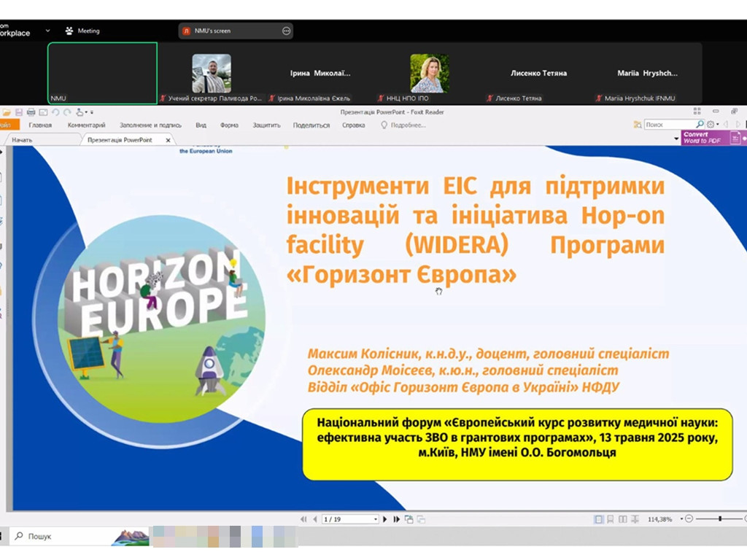Screen dimensions: 747x560
Task: Select the hand tool icon in quick toolbar
Action: (x=79, y=112)
